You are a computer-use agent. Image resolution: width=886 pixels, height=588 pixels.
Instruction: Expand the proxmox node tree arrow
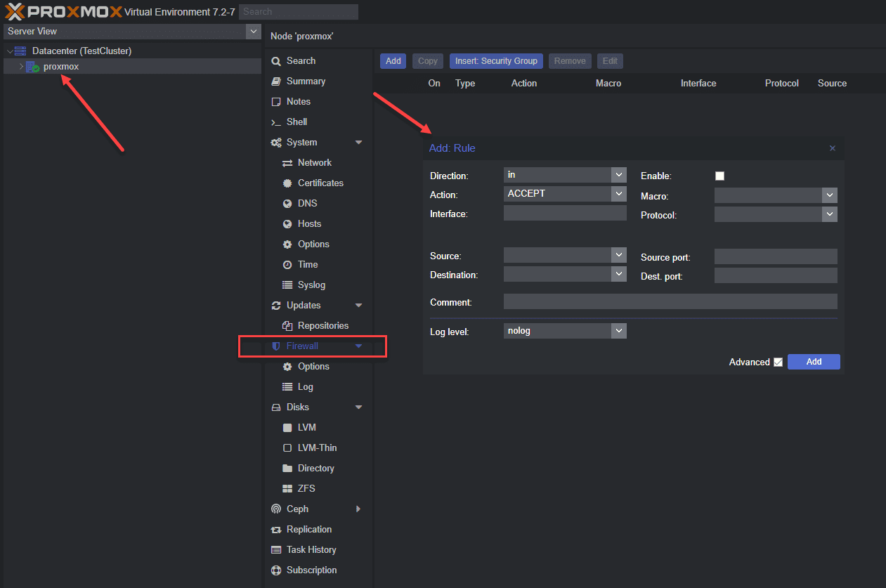point(21,66)
